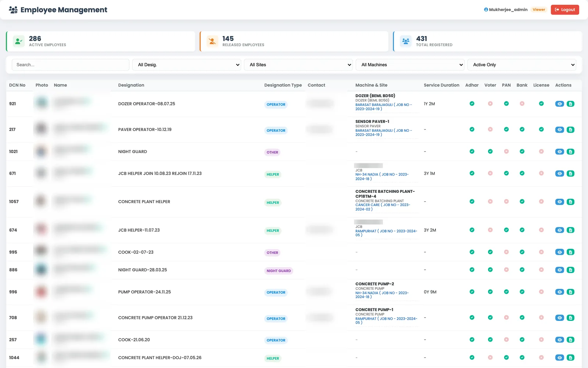
Task: Click PAN cross mark for DCN 1021
Action: click(x=506, y=152)
